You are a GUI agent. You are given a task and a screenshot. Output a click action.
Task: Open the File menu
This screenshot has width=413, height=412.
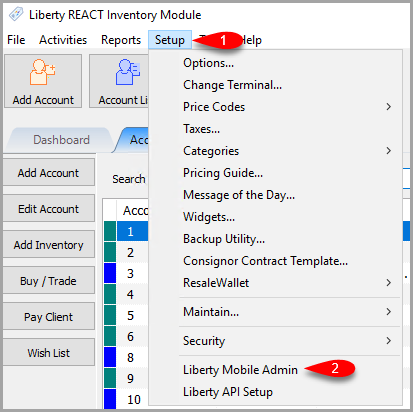coord(16,40)
